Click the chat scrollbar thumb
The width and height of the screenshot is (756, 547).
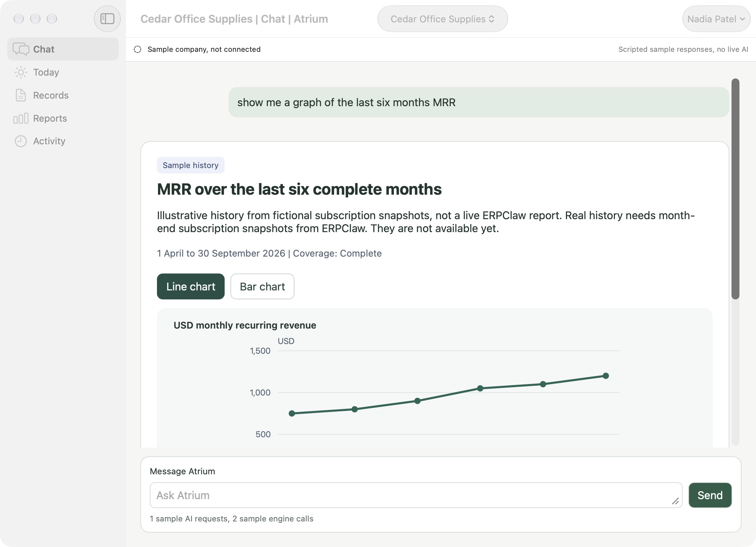(x=735, y=189)
